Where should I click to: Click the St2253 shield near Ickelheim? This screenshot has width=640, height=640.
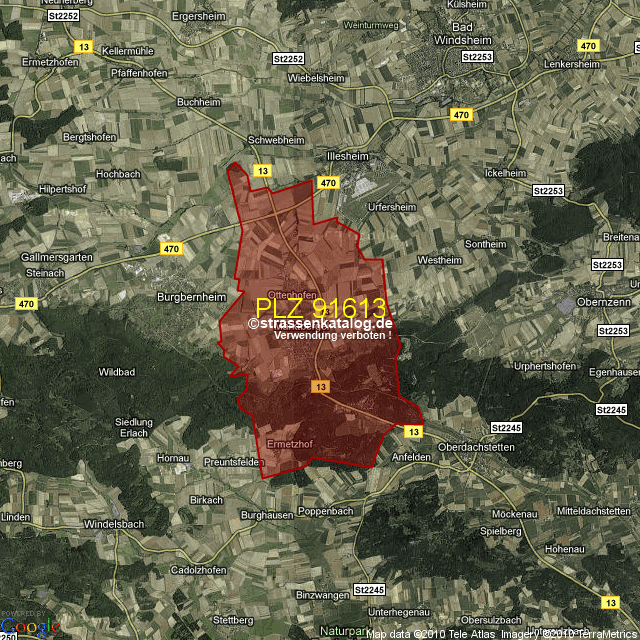tap(548, 190)
